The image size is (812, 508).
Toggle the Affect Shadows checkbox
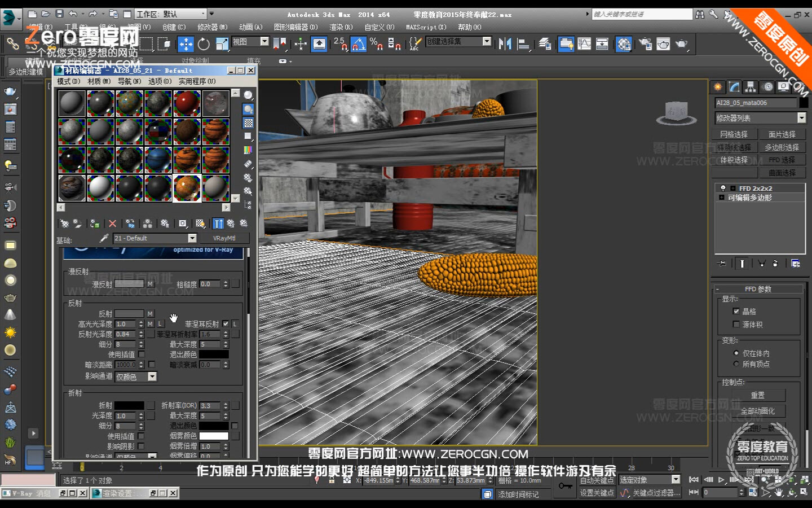(142, 446)
